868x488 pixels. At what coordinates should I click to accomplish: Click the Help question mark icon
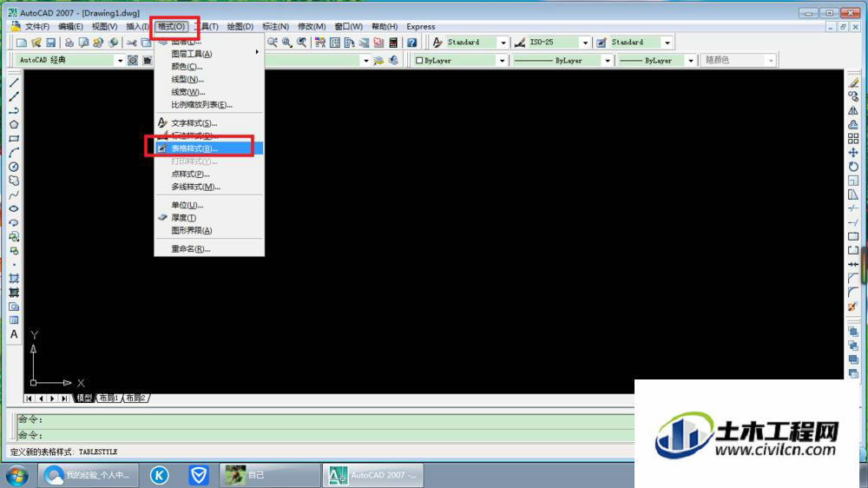411,42
